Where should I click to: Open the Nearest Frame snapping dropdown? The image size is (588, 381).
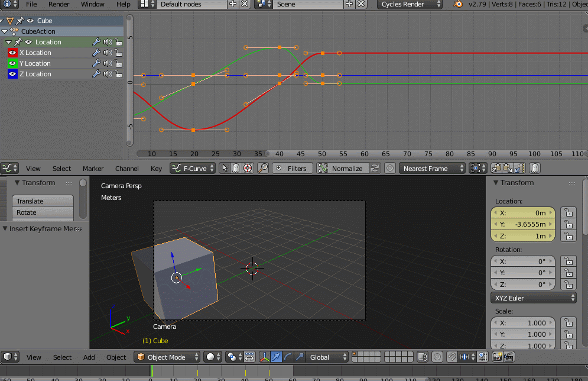[x=432, y=169]
